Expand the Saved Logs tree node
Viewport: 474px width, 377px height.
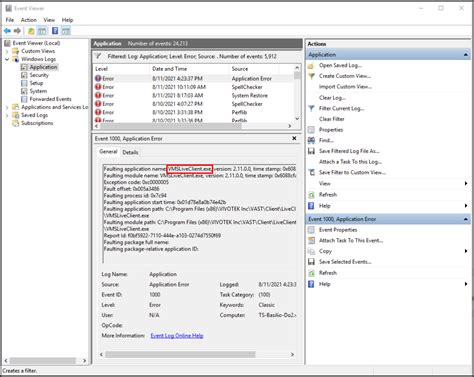pos(7,115)
